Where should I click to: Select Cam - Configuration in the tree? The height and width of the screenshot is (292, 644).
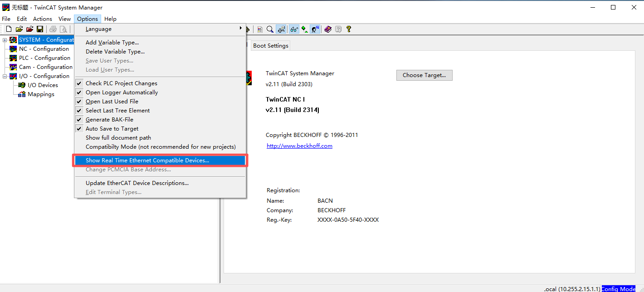click(46, 67)
